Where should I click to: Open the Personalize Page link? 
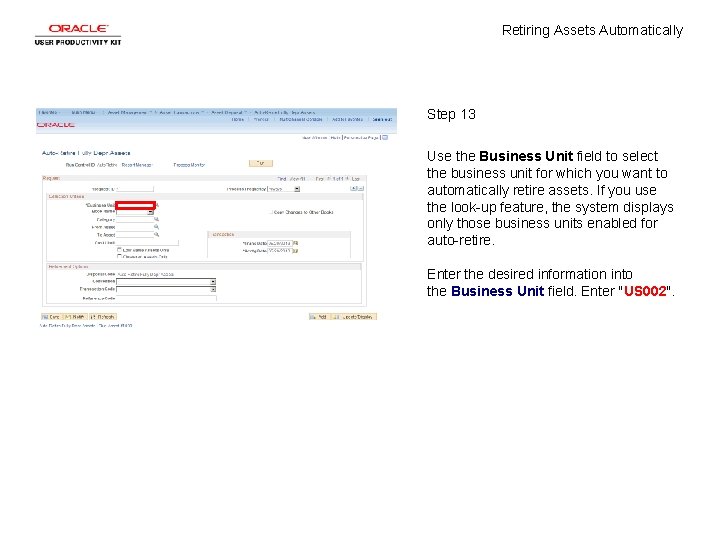coord(361,138)
